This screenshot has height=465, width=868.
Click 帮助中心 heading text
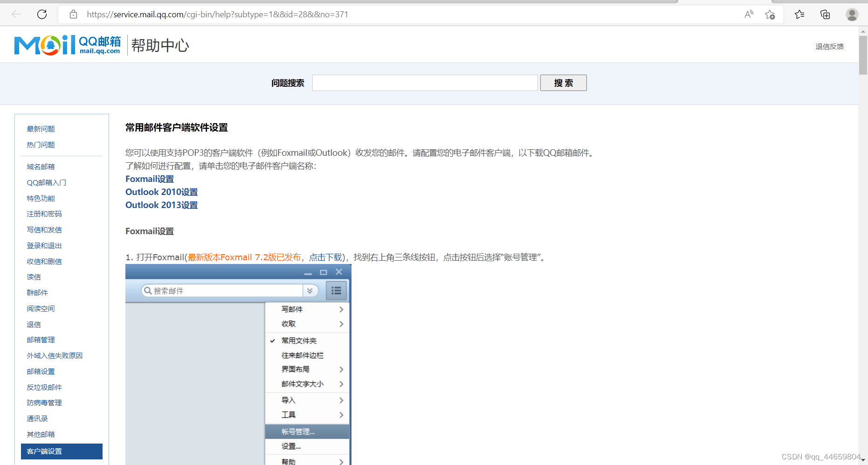[160, 45]
